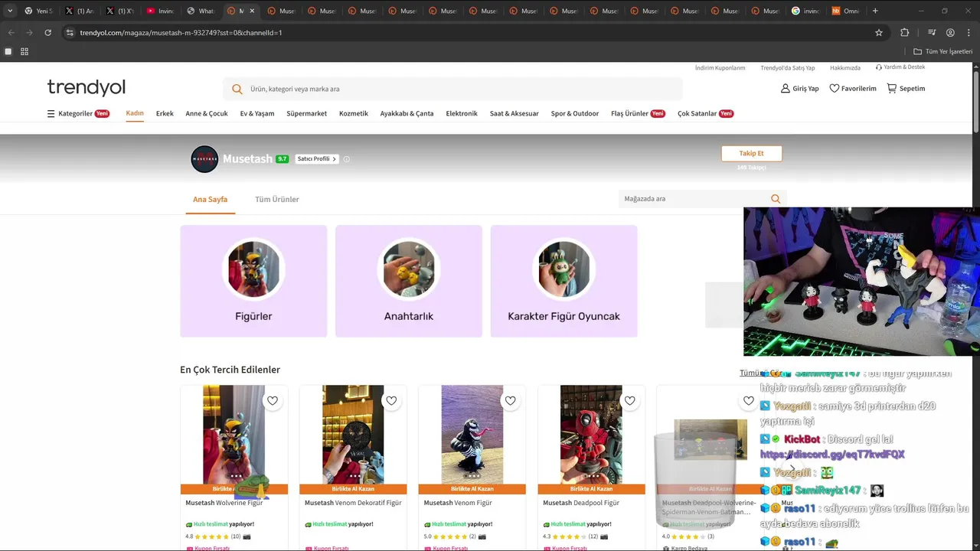Screen dimensions: 980x551
Task: Click Takip Et follow button
Action: [751, 153]
